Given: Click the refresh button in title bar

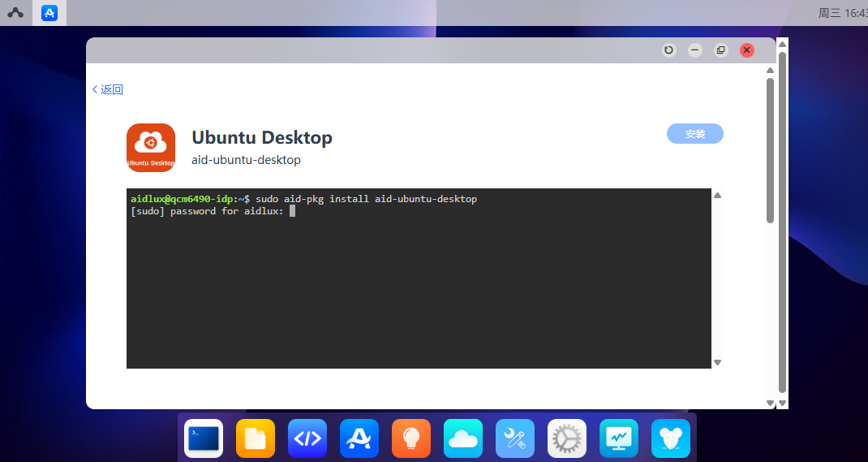Looking at the screenshot, I should tap(668, 50).
